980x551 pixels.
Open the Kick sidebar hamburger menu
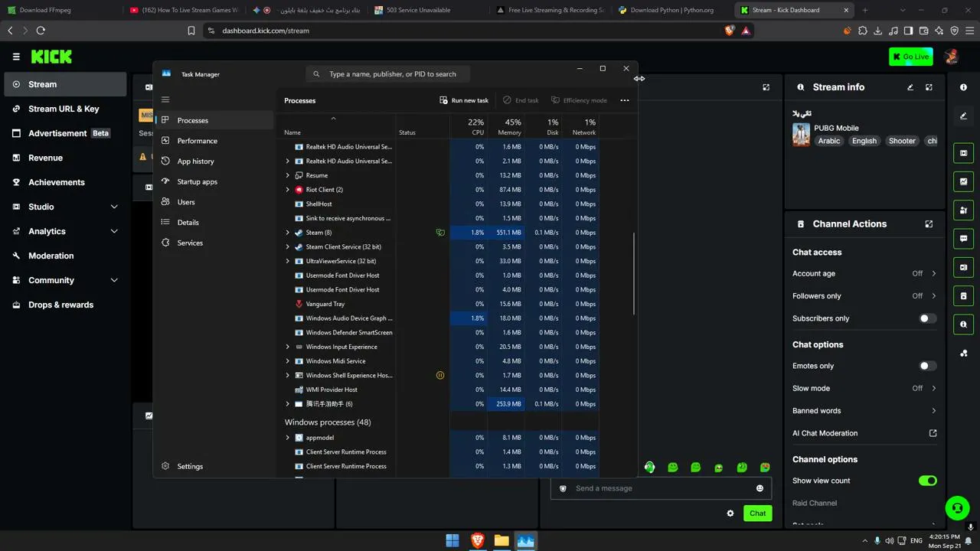16,57
